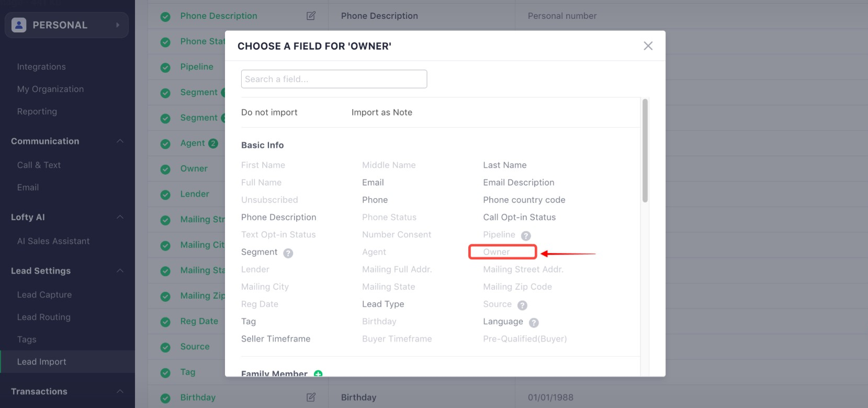Collapse the Lead Settings sidebar section
This screenshot has height=408, width=868.
coord(120,270)
